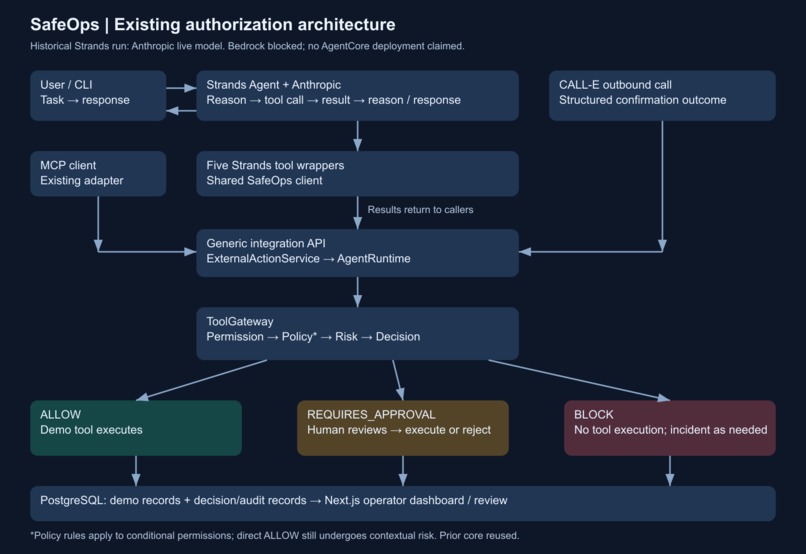Select the 'Generic integration API' box

click(x=357, y=253)
